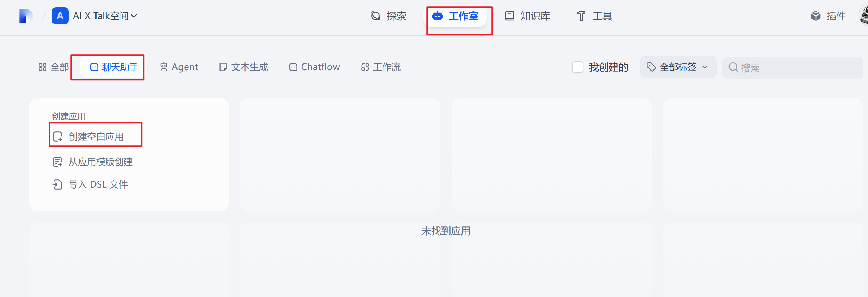Open the 全部标签 tag filter dropdown
This screenshot has width=868, height=297.
[x=678, y=67]
